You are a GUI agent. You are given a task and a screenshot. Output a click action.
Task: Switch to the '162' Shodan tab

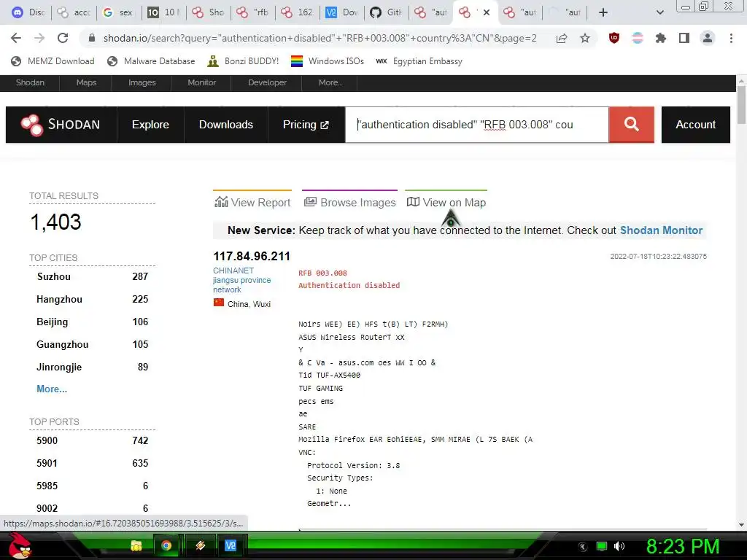(x=297, y=12)
